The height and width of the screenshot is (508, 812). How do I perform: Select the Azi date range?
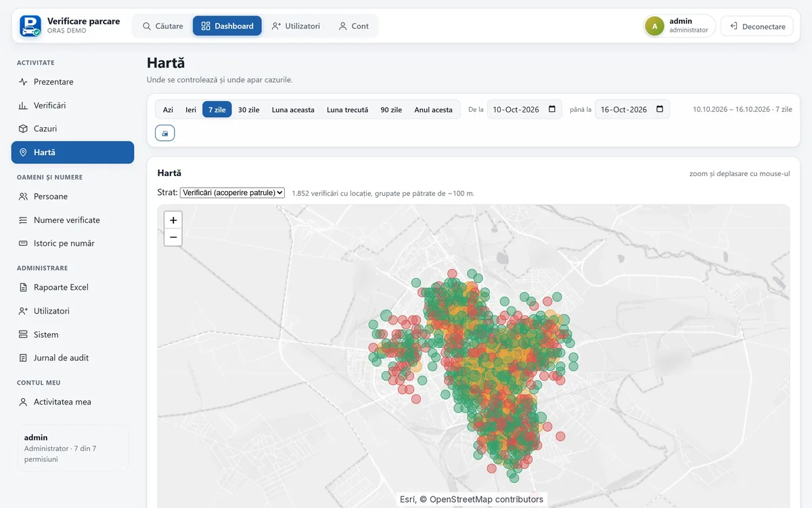click(x=168, y=110)
